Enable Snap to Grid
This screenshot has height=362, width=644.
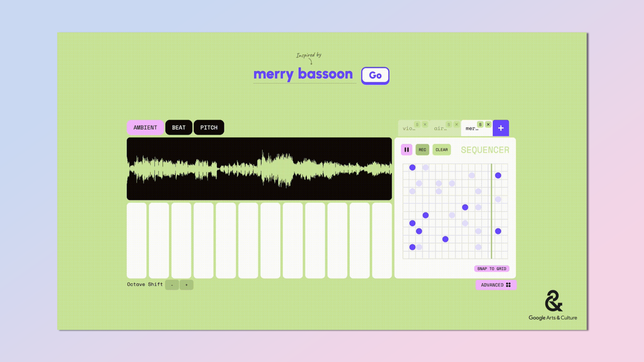[x=492, y=268]
